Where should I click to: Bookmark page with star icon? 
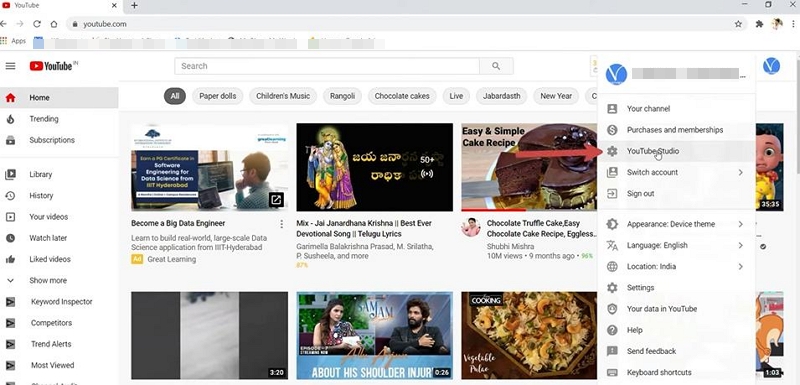738,24
